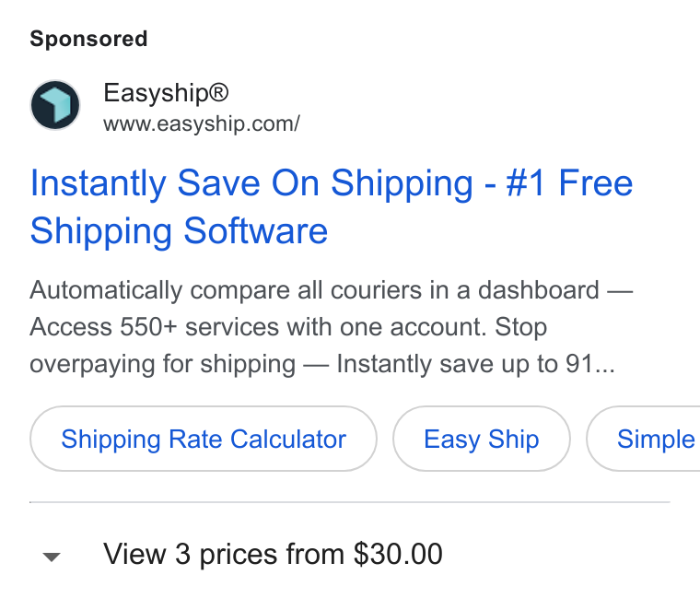Select the Shipping Rate Calculator chip
Screen dimensions: 700x610
(204, 439)
